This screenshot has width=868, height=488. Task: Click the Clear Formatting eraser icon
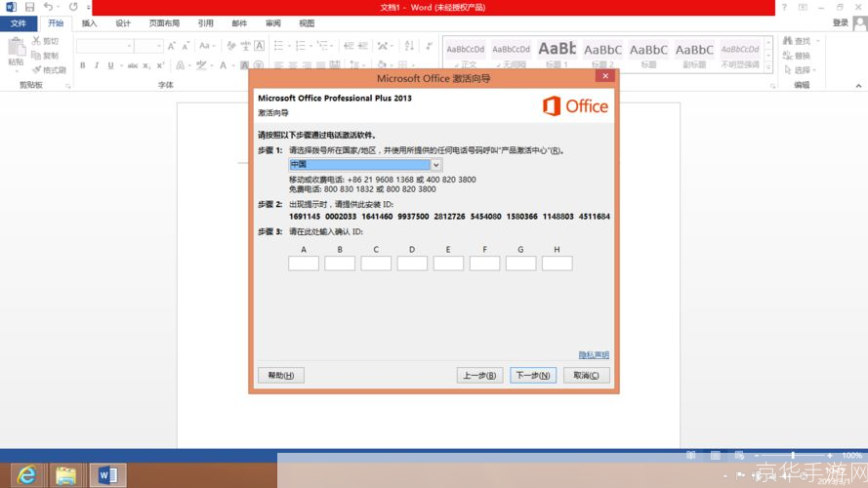point(230,46)
